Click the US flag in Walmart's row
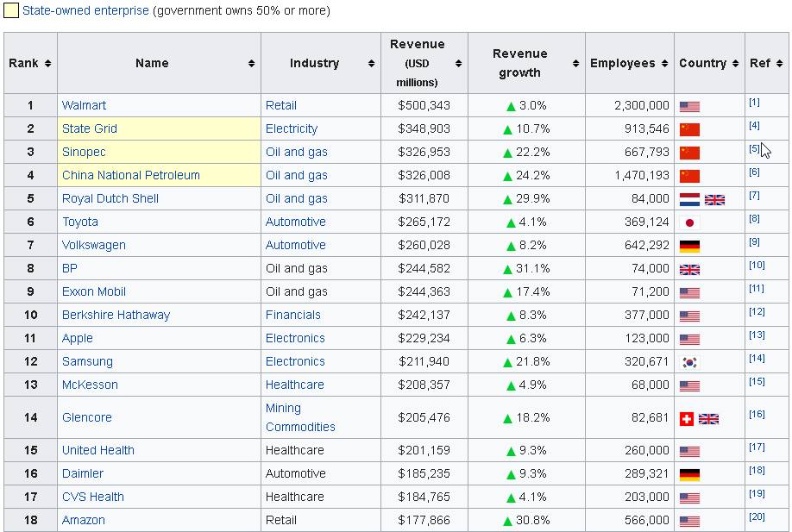 pyautogui.click(x=689, y=106)
